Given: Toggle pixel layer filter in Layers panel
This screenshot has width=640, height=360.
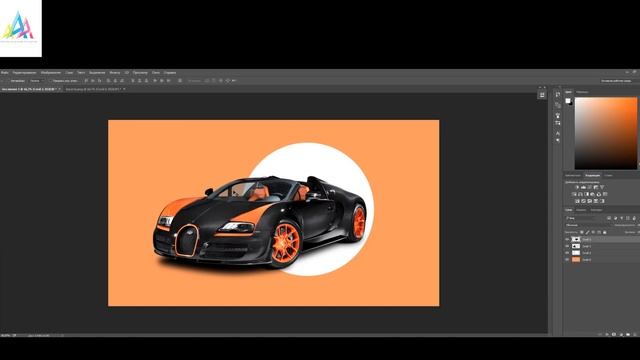Looking at the screenshot, I should coord(609,218).
